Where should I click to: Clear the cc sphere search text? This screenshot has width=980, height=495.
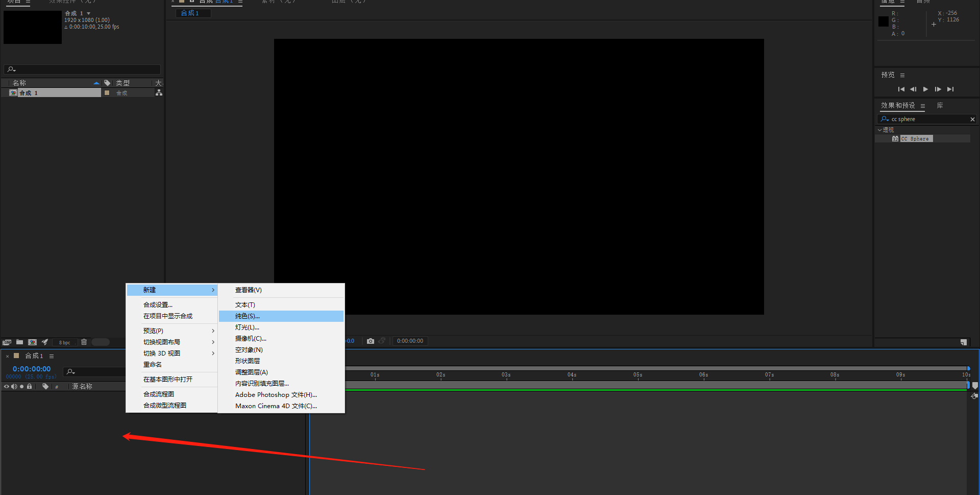click(x=972, y=119)
